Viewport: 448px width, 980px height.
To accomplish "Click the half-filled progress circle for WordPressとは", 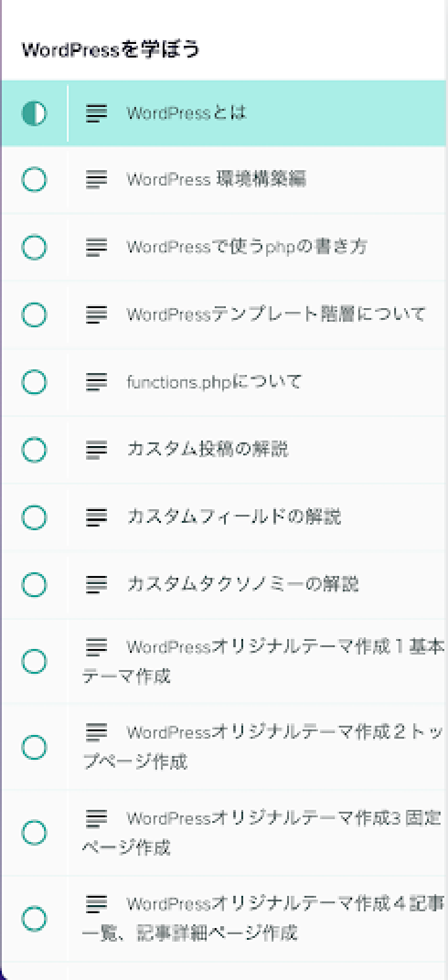I will pyautogui.click(x=34, y=113).
